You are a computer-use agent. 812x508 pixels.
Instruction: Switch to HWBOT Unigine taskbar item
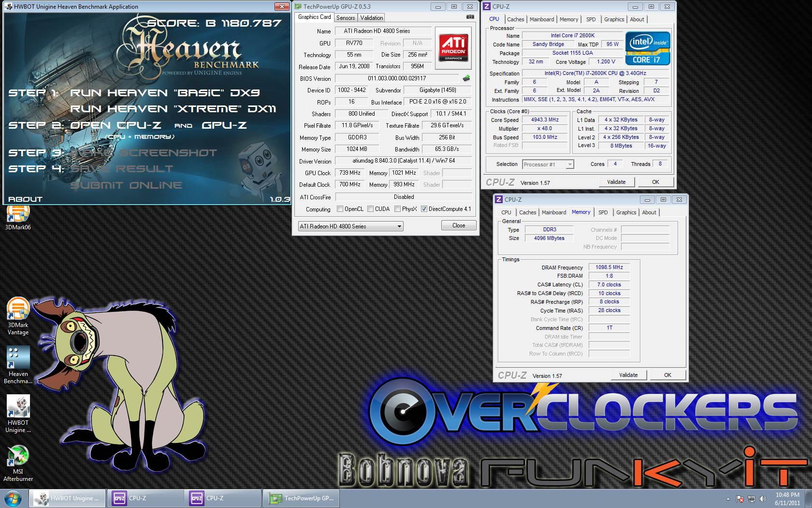click(x=68, y=498)
